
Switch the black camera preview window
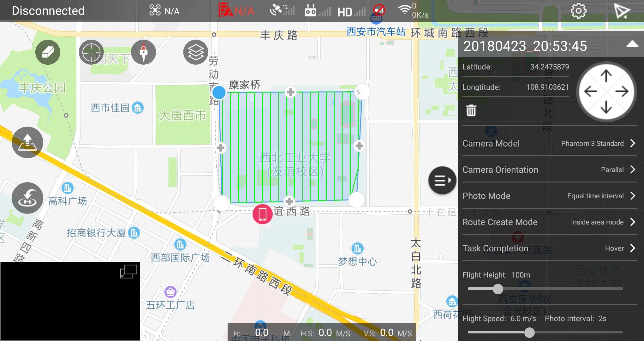(128, 272)
